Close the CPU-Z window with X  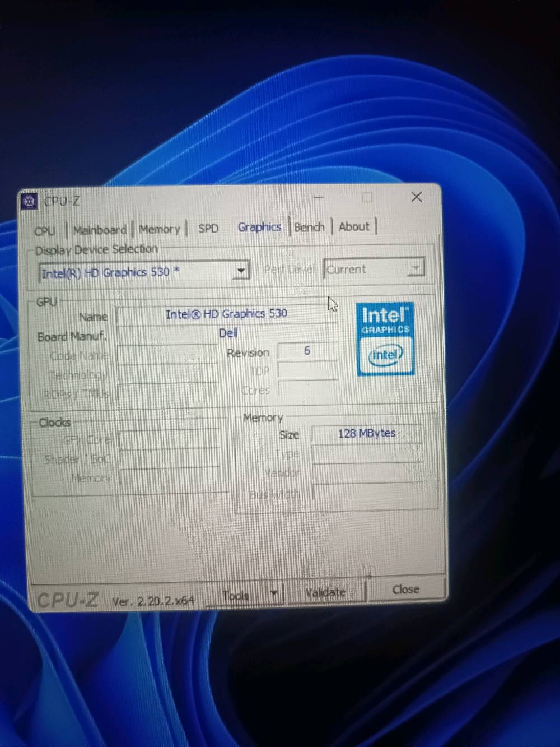tap(416, 197)
